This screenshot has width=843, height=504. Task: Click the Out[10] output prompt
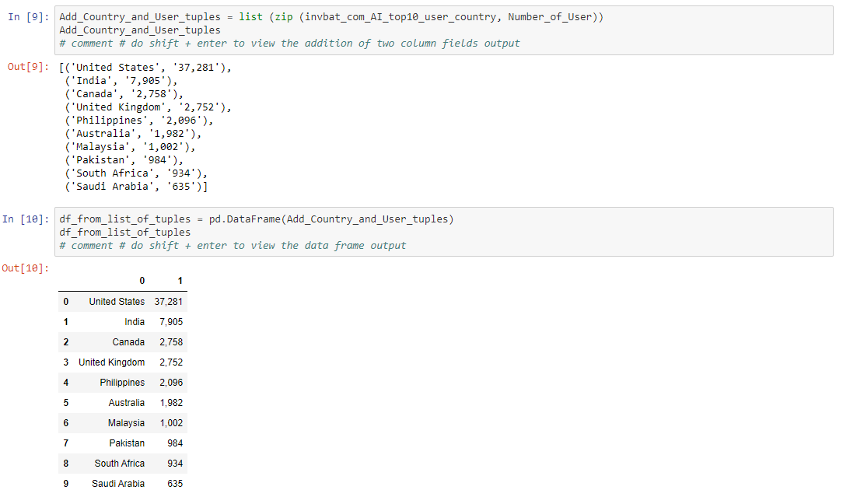click(25, 268)
